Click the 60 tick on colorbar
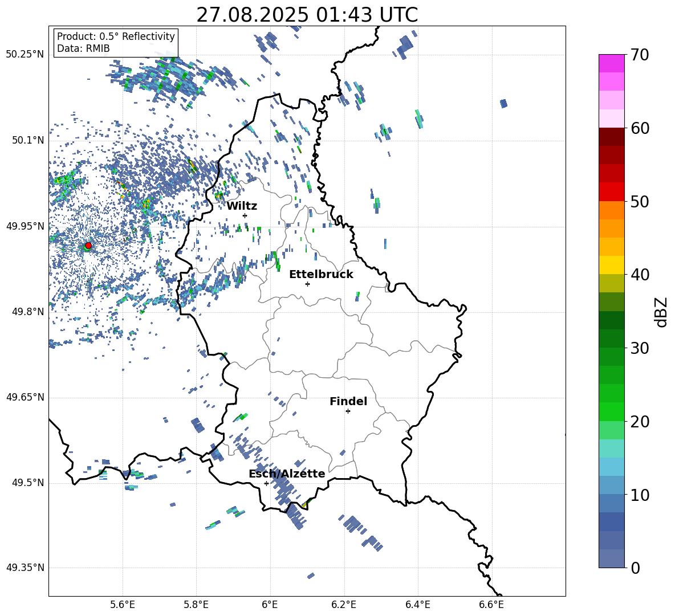The width and height of the screenshot is (675, 616). click(x=640, y=128)
